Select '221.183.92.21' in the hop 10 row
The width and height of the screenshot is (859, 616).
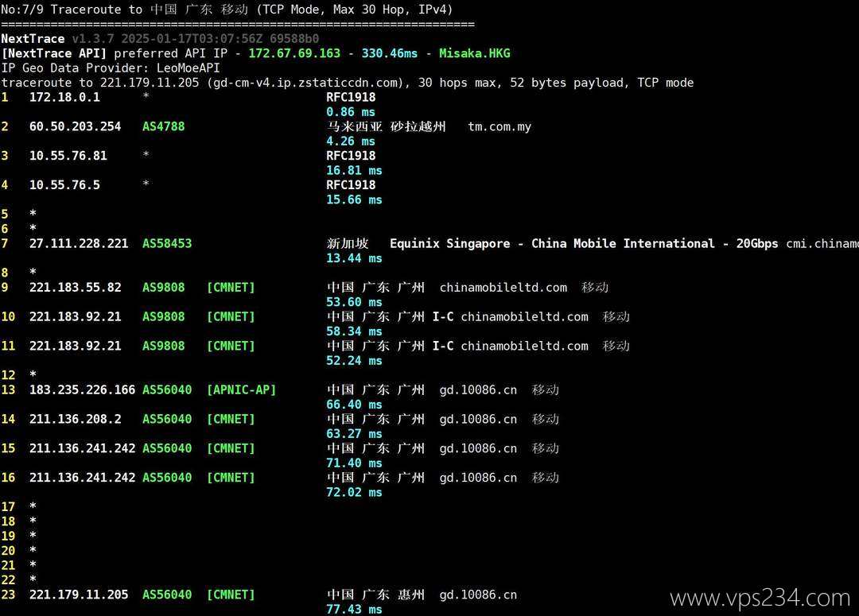(75, 317)
